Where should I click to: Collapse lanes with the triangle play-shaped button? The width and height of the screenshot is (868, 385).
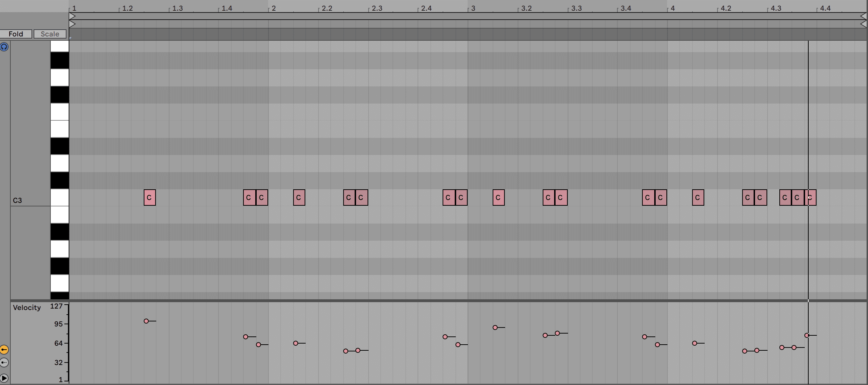point(4,378)
